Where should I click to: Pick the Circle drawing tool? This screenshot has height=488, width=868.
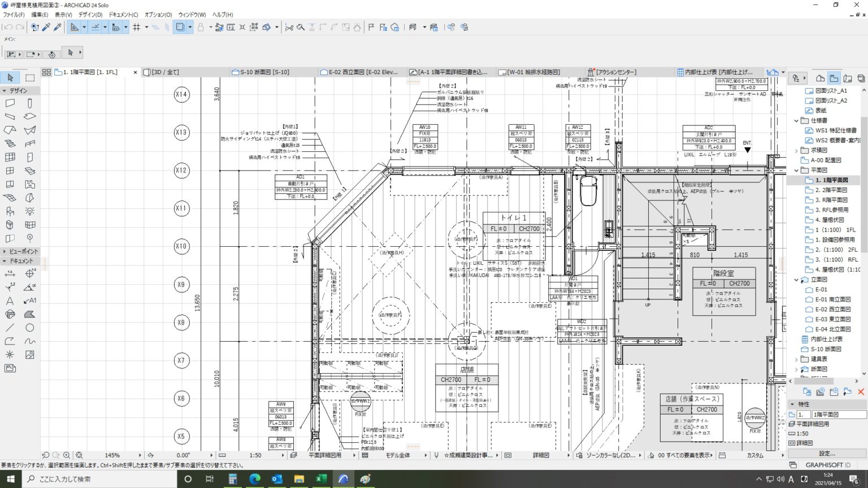[30, 328]
